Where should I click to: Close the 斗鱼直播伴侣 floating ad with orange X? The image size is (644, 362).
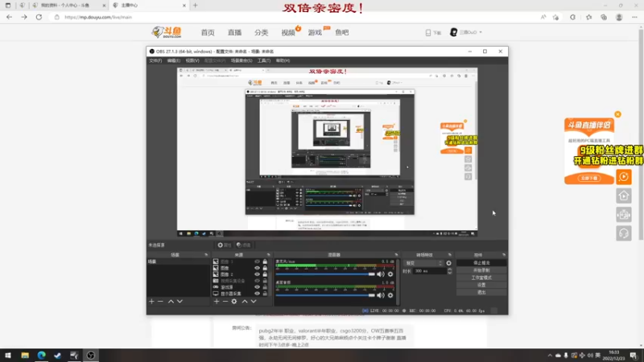pos(617,114)
